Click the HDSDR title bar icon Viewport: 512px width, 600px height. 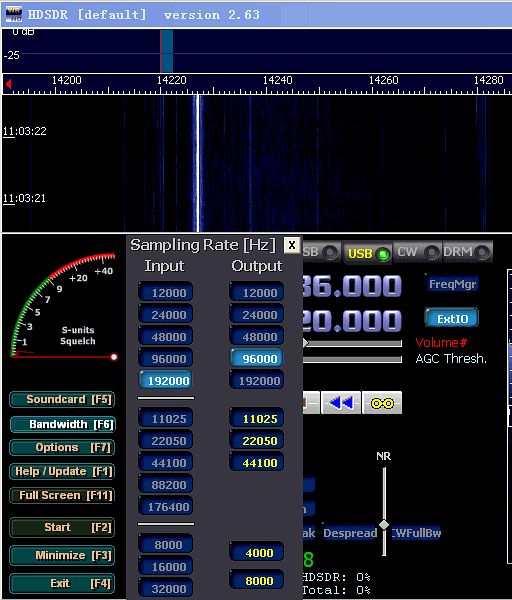[x=14, y=14]
